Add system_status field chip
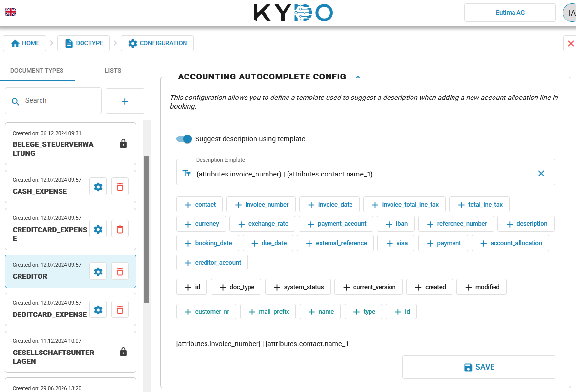The height and width of the screenshot is (392, 576). click(298, 287)
